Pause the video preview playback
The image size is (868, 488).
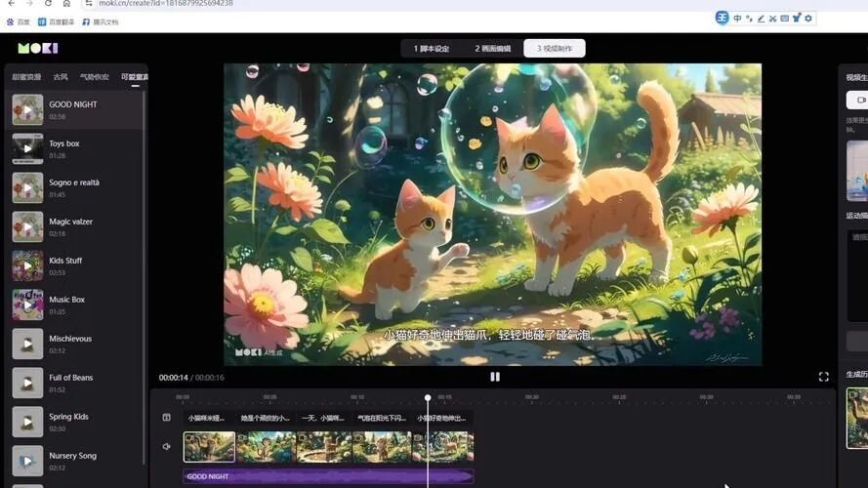(495, 377)
